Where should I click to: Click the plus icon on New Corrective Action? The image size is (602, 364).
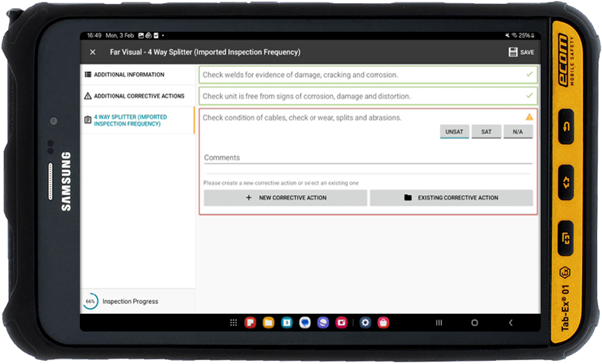249,198
